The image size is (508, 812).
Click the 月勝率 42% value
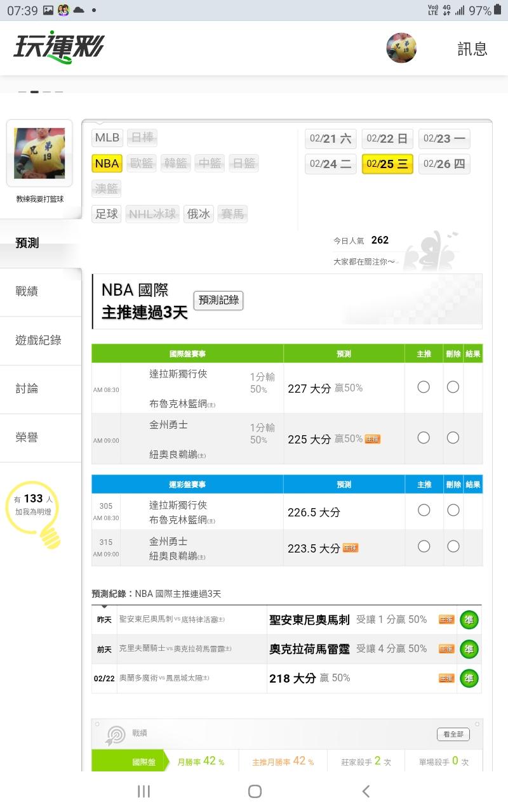coord(201,761)
